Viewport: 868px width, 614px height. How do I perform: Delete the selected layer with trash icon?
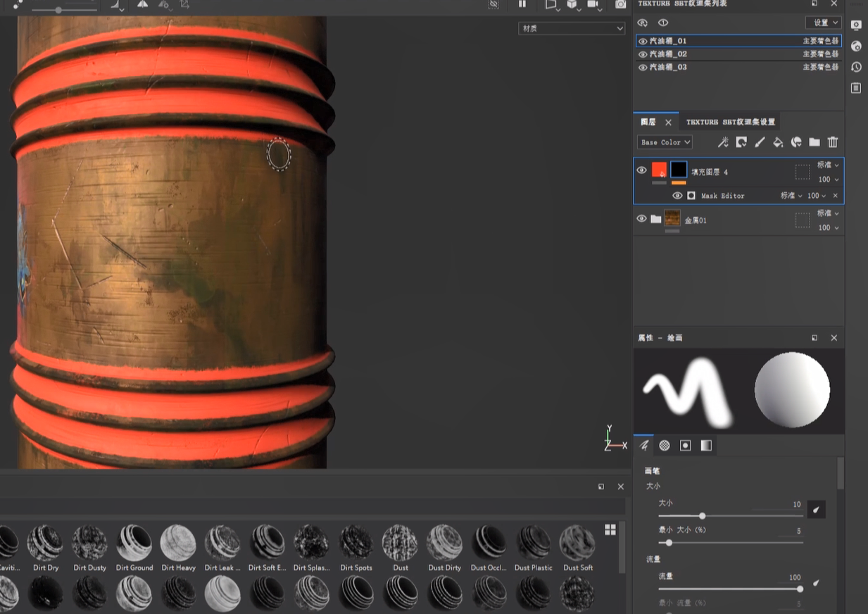click(833, 142)
